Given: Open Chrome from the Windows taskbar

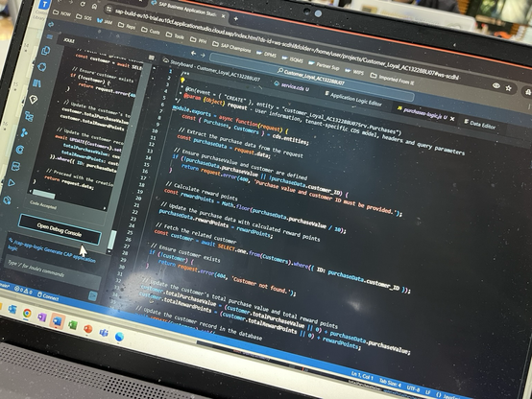Looking at the screenshot, I should click(27, 313).
